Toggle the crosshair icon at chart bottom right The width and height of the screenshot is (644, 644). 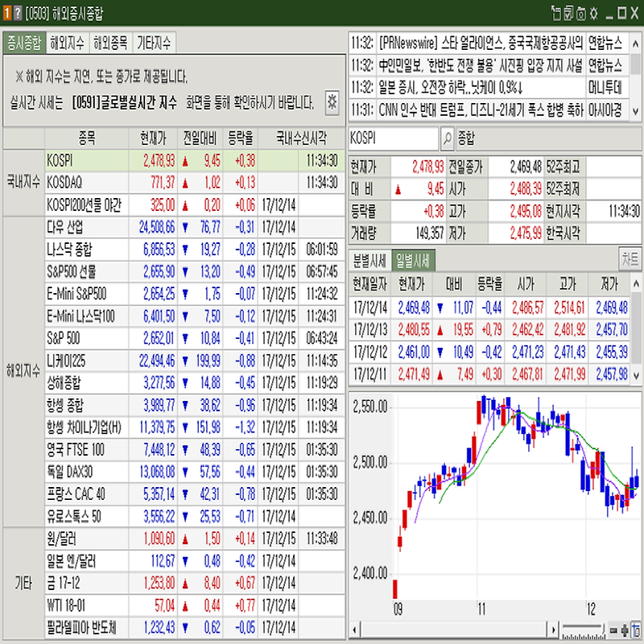click(x=636, y=630)
